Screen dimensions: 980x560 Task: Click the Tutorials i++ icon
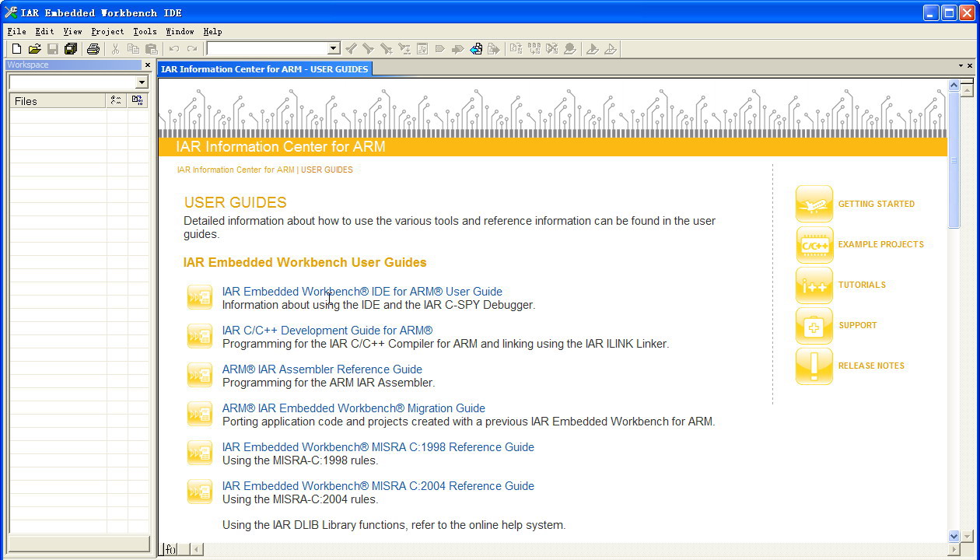coord(814,285)
